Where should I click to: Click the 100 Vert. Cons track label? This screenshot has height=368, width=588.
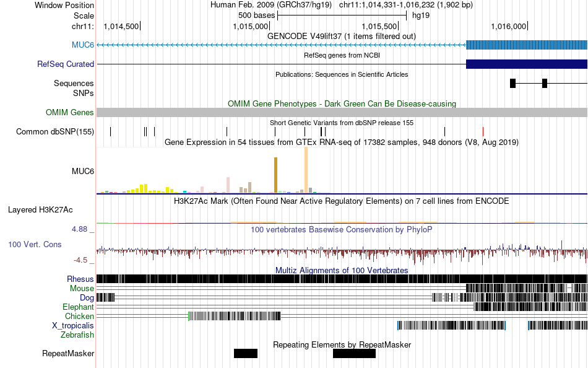pos(35,244)
